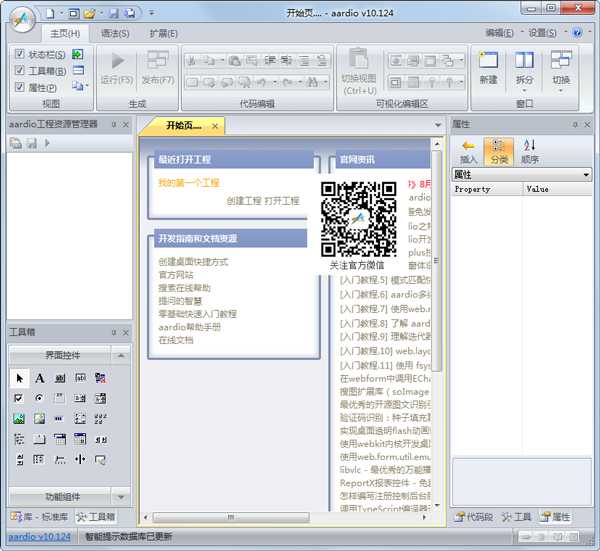Open the 属性 combo box dropdown
This screenshot has width=600, height=551.
[x=585, y=175]
